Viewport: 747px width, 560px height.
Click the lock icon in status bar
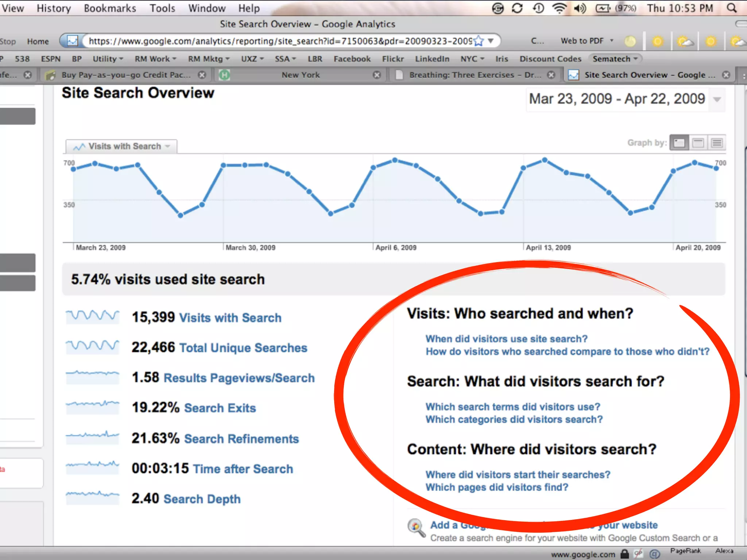point(625,554)
